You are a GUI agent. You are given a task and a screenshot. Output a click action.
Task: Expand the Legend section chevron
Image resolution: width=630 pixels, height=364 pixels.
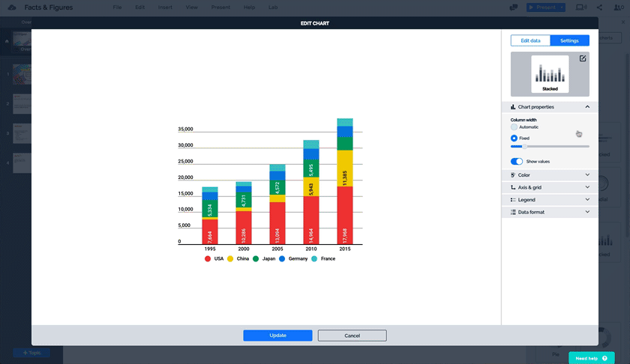587,200
